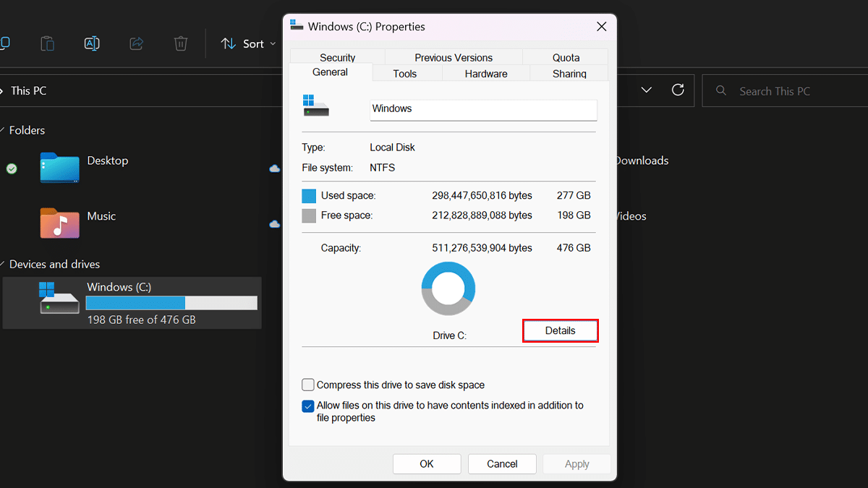Click the delete trash can icon
The width and height of the screenshot is (868, 488).
(x=181, y=43)
